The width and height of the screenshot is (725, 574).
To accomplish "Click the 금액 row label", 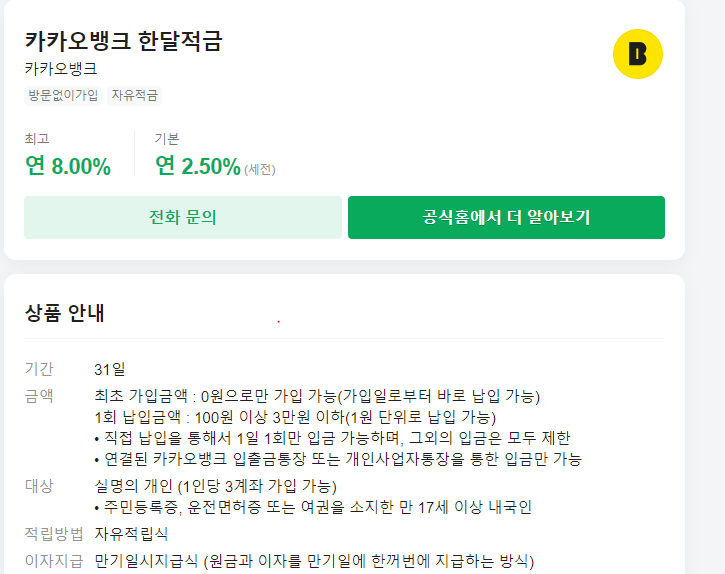I will click(39, 395).
